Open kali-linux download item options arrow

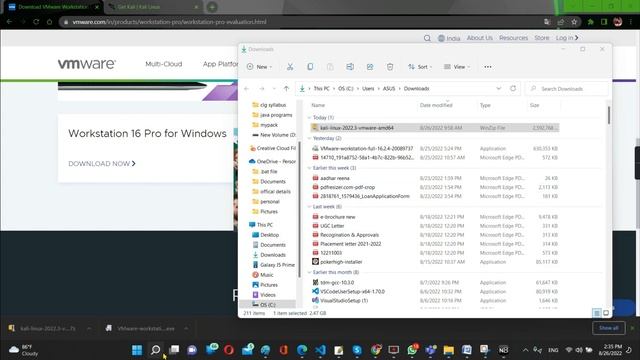[89, 328]
